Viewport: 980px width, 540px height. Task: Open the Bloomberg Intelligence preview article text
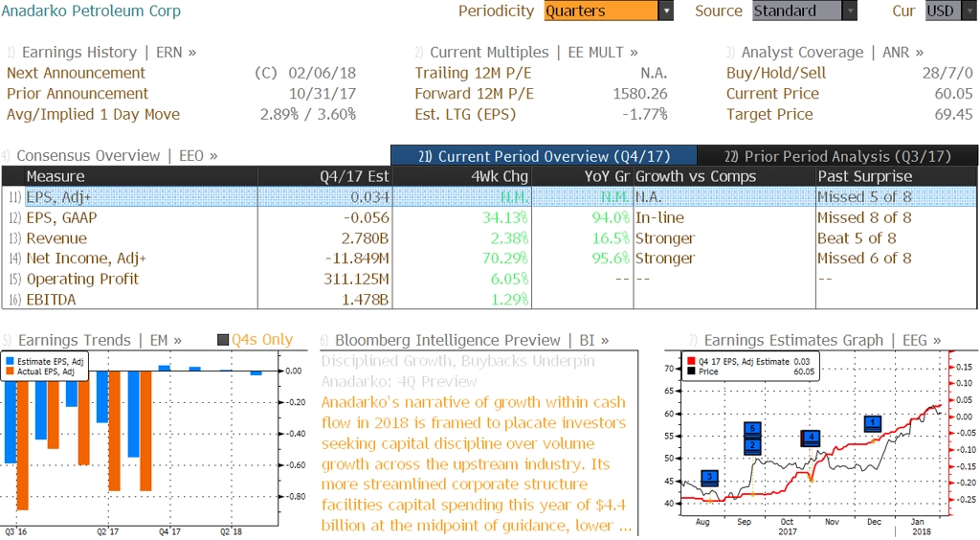(x=477, y=463)
